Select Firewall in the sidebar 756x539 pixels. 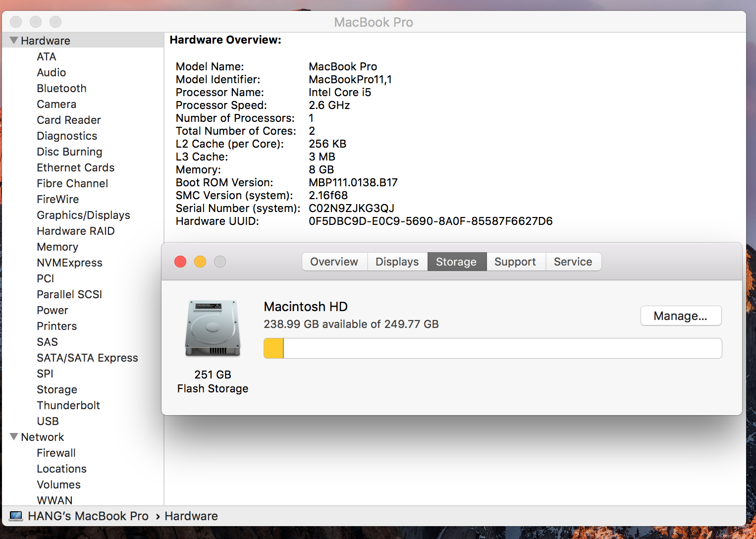[x=56, y=453]
